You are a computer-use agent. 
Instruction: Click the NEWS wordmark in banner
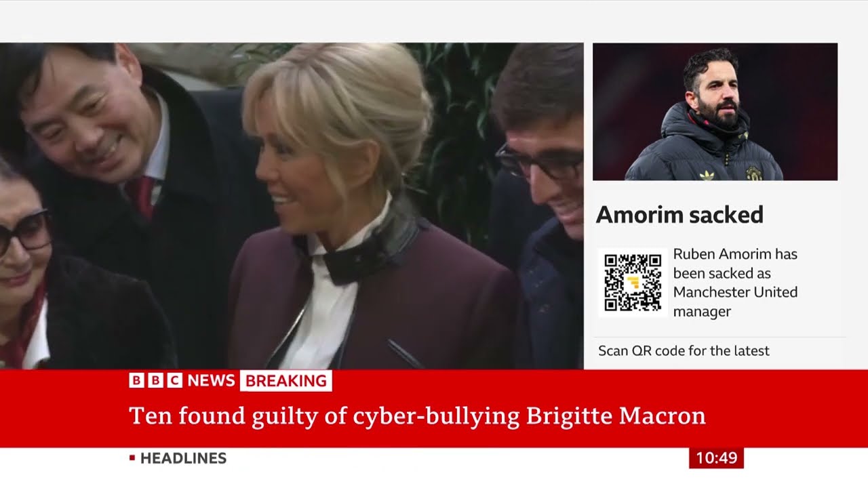211,381
